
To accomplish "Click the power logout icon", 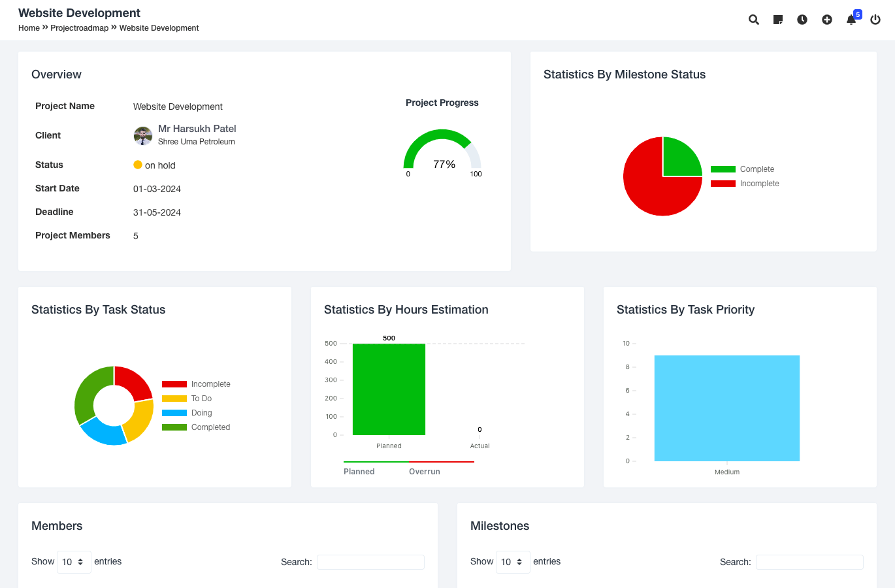I will (875, 20).
